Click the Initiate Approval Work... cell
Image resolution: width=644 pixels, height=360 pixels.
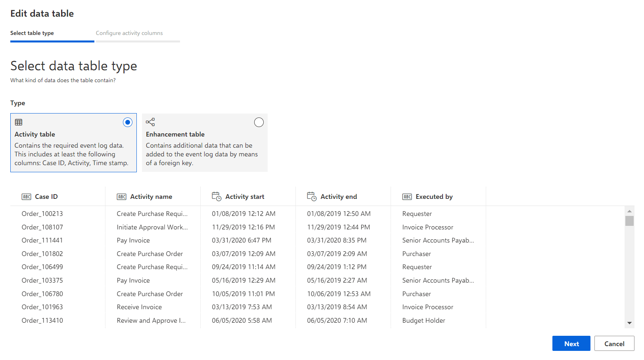point(152,227)
